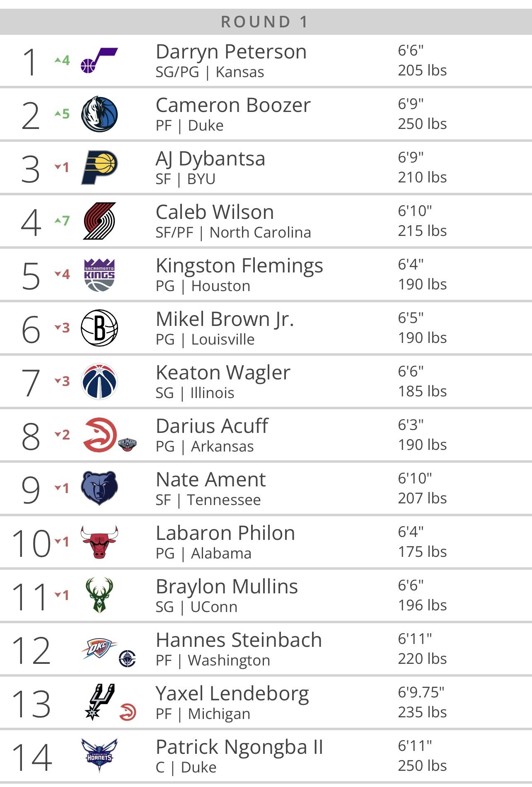Click the Chicago Bulls logo
The image size is (532, 787).
pyautogui.click(x=99, y=542)
